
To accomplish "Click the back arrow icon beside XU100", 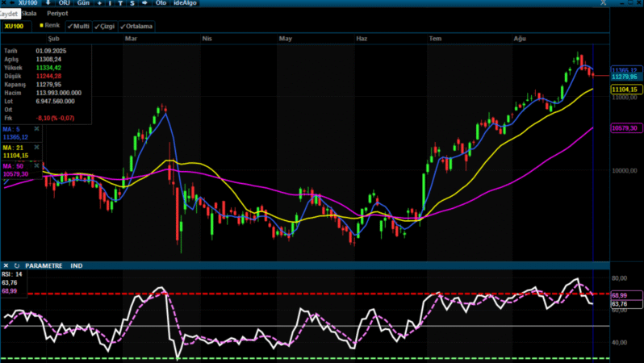I will coord(12,2).
